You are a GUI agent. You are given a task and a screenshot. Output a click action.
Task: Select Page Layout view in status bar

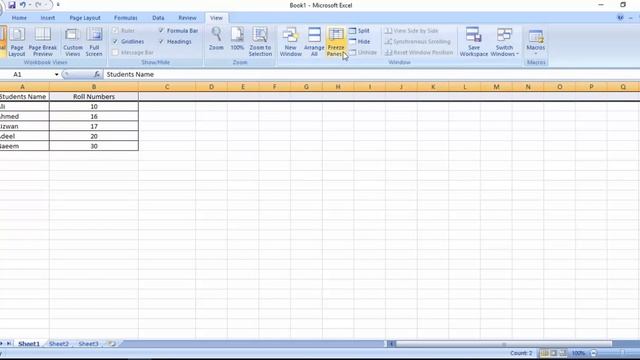click(x=553, y=353)
